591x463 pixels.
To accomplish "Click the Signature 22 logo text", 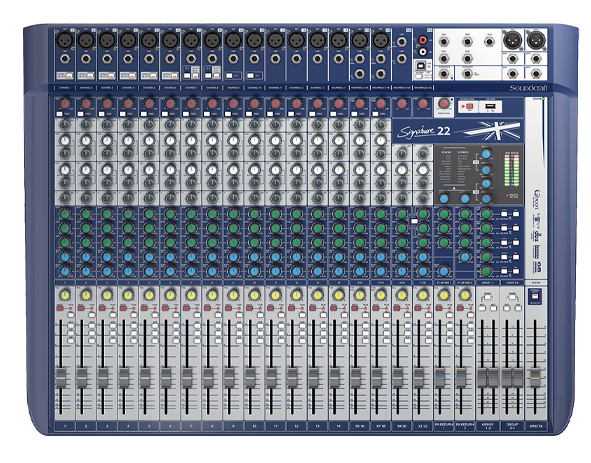I will pyautogui.click(x=424, y=132).
